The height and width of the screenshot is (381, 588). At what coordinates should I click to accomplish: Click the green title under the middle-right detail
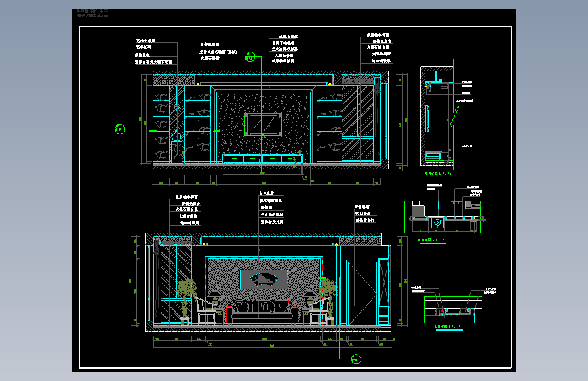[432, 240]
